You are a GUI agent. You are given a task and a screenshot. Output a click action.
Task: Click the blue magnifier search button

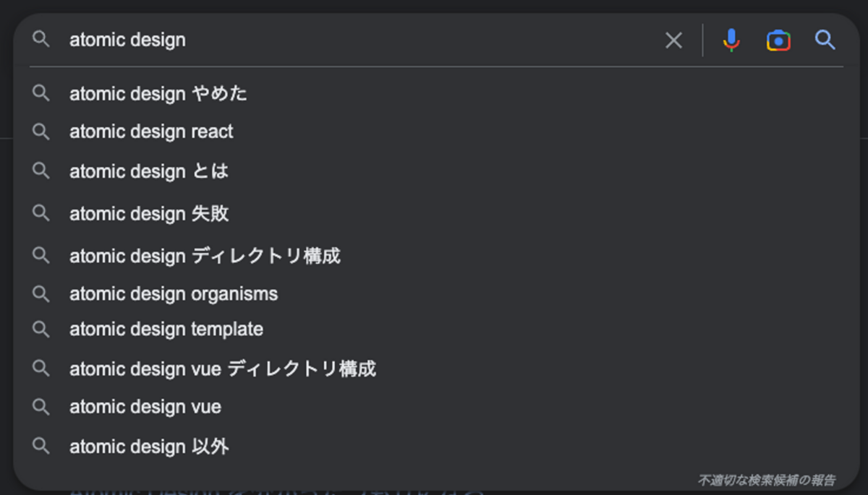pos(825,40)
